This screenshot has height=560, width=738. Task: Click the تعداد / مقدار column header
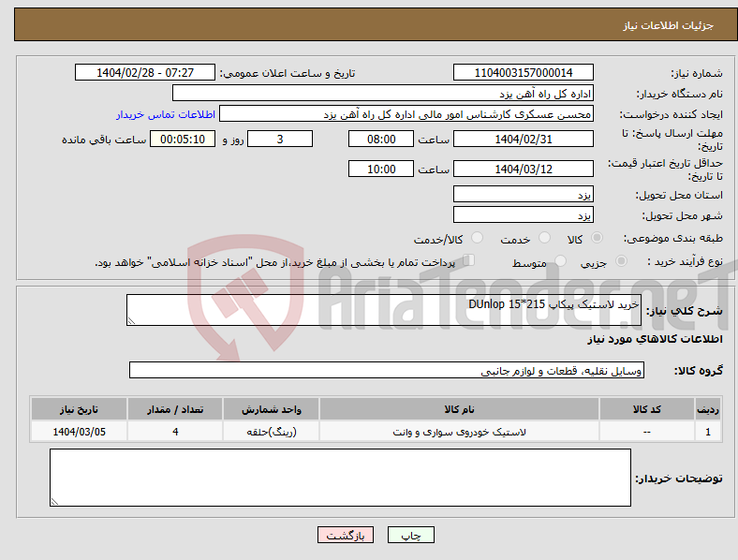click(x=175, y=409)
